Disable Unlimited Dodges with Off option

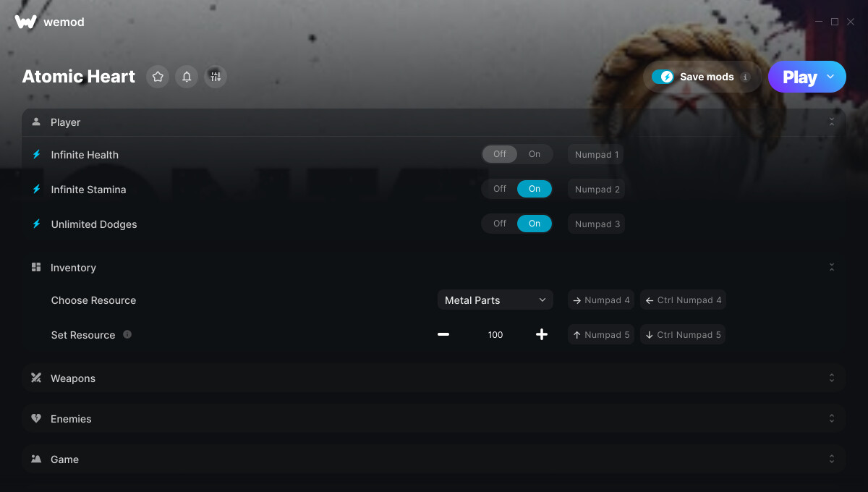(500, 224)
